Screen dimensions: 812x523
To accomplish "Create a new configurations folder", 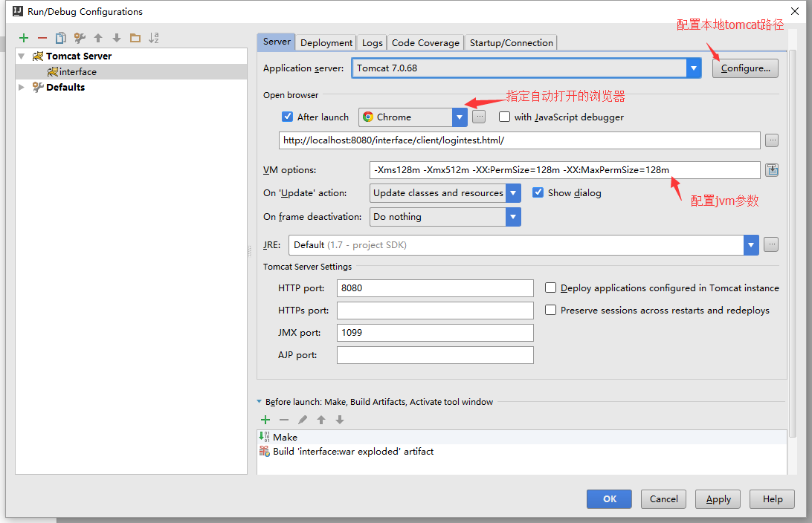I will click(x=135, y=38).
